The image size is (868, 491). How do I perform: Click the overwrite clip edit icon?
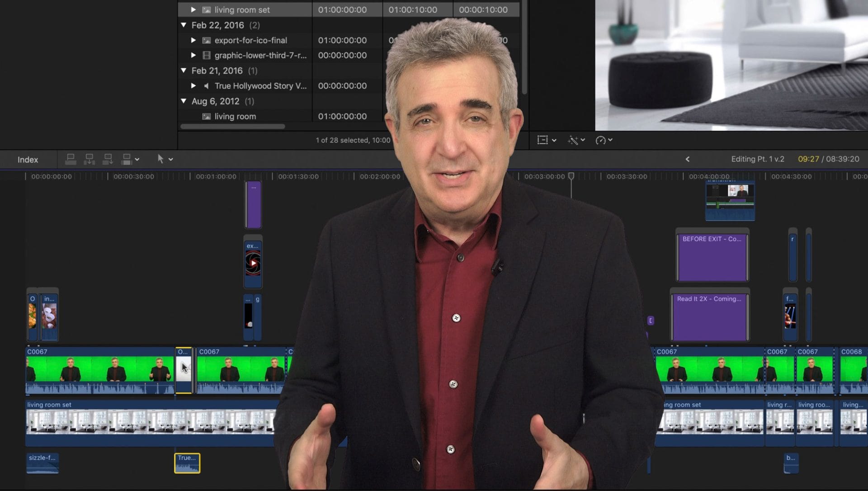[x=127, y=159]
